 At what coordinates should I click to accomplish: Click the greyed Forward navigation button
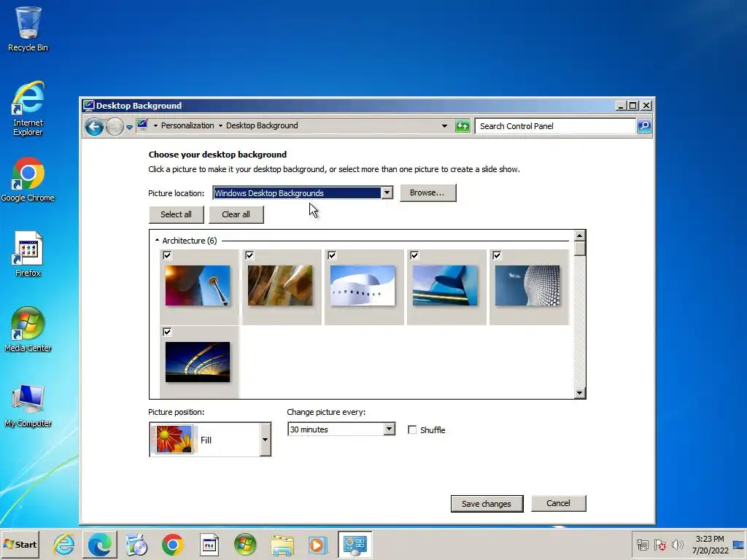(115, 127)
